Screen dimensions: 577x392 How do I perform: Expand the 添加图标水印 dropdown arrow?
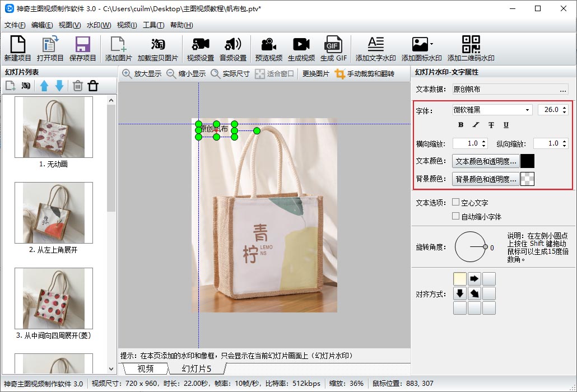(x=431, y=44)
